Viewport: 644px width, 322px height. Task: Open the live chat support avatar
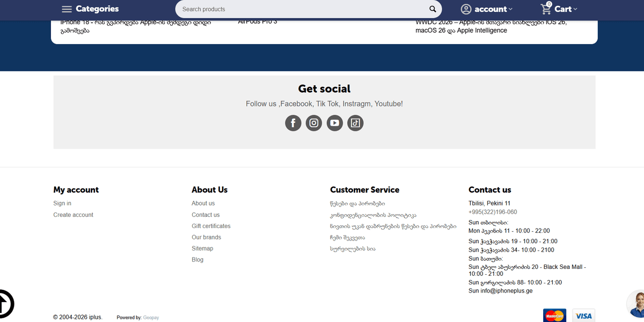coord(636,304)
